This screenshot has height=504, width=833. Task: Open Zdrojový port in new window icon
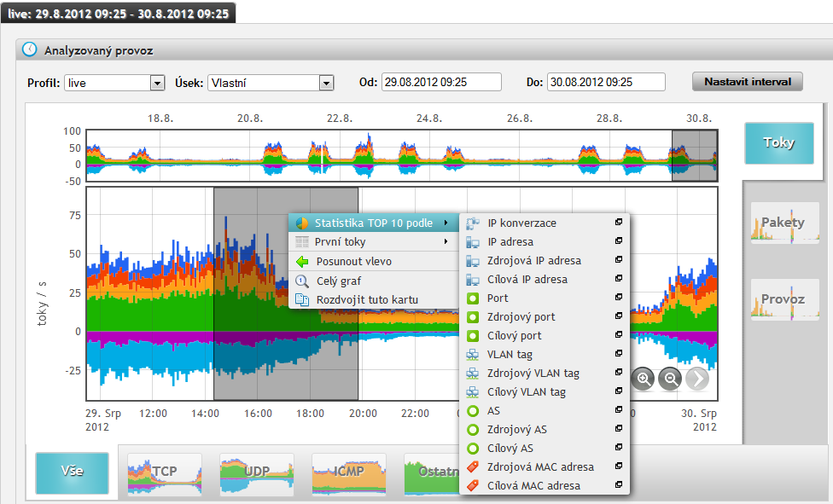[619, 316]
